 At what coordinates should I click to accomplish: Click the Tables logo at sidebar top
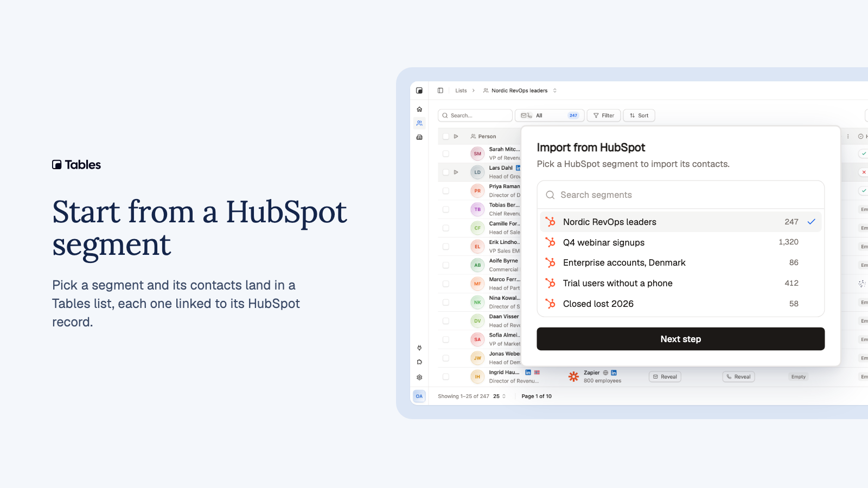[x=419, y=91]
